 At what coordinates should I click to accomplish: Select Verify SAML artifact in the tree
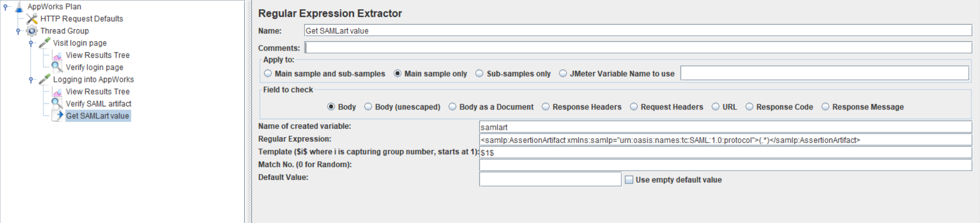[98, 104]
